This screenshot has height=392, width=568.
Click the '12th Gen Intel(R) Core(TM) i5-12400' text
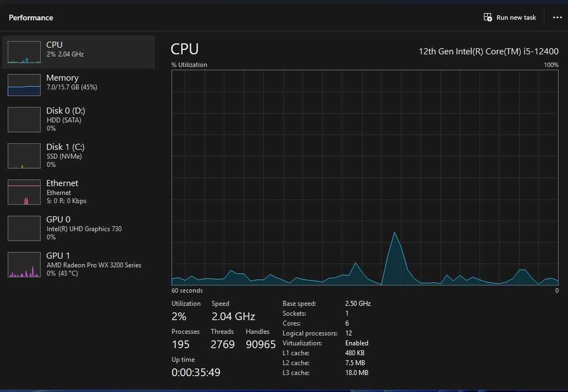coord(488,52)
